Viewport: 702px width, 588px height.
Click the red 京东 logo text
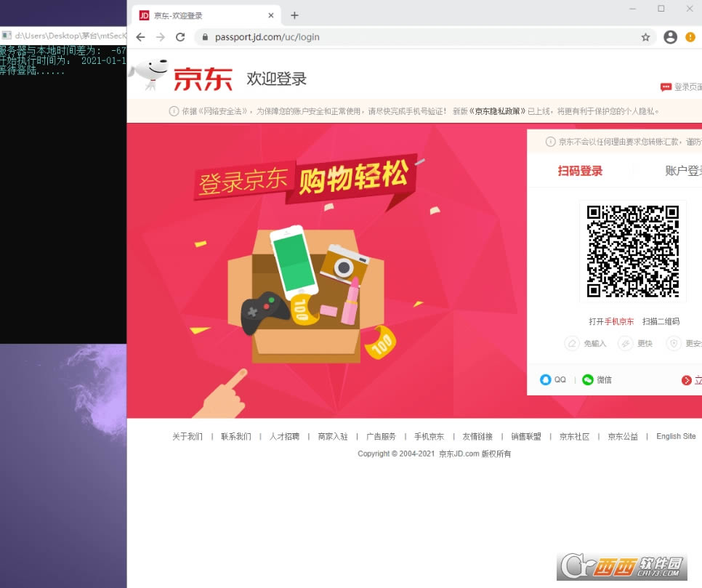tap(202, 79)
